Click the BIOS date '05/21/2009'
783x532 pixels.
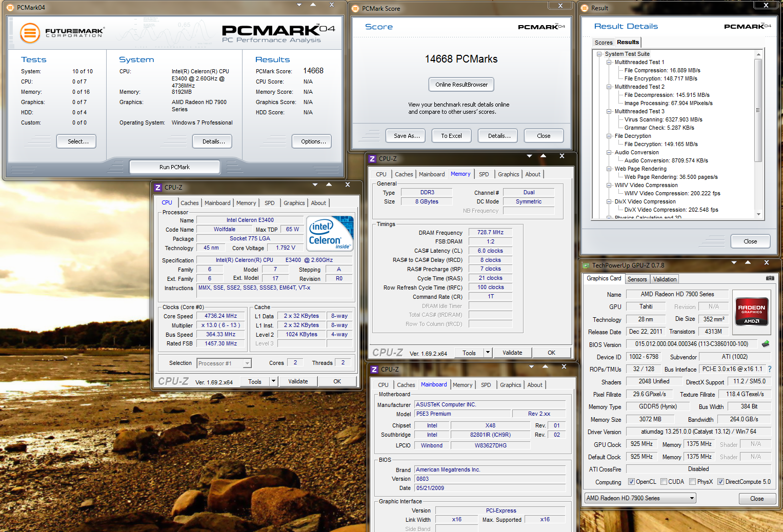click(x=490, y=488)
